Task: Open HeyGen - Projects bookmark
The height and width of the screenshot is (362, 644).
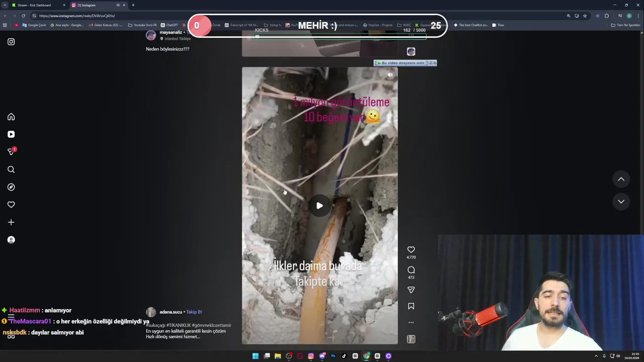Action: pyautogui.click(x=378, y=25)
